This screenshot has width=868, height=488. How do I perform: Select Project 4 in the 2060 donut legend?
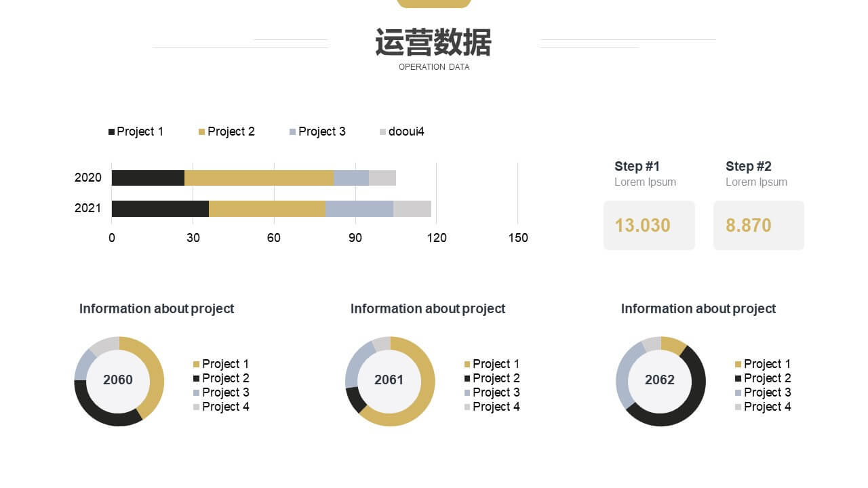point(225,407)
